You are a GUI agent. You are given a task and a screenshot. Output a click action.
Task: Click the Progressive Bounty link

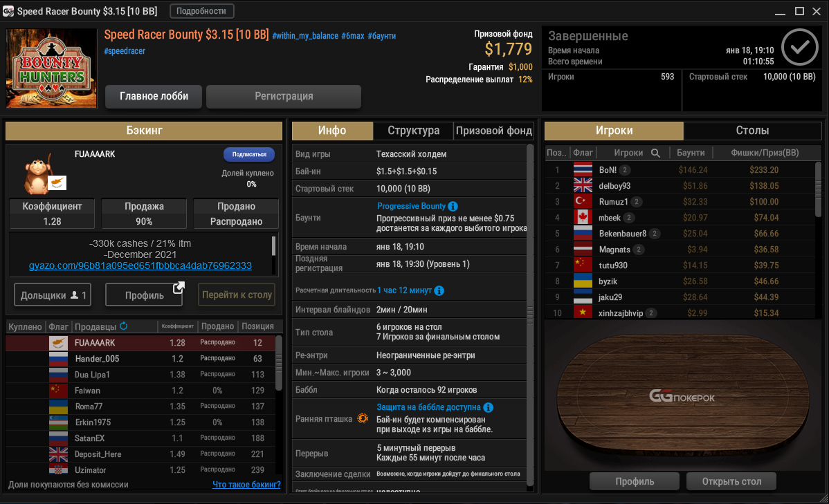411,206
